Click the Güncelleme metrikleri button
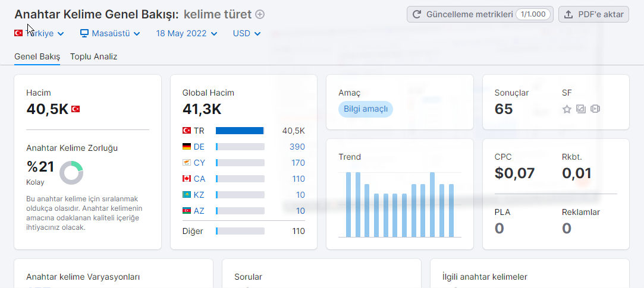This screenshot has height=288, width=644. [x=480, y=15]
